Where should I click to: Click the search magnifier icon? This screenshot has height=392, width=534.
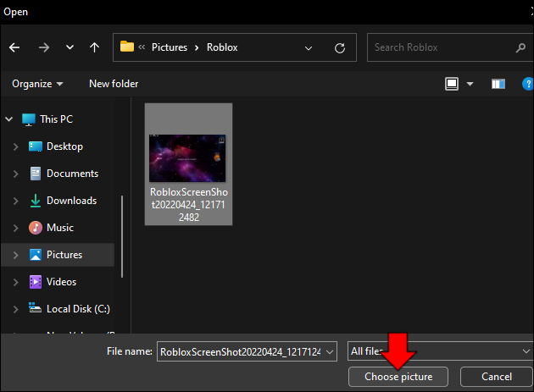pos(520,47)
